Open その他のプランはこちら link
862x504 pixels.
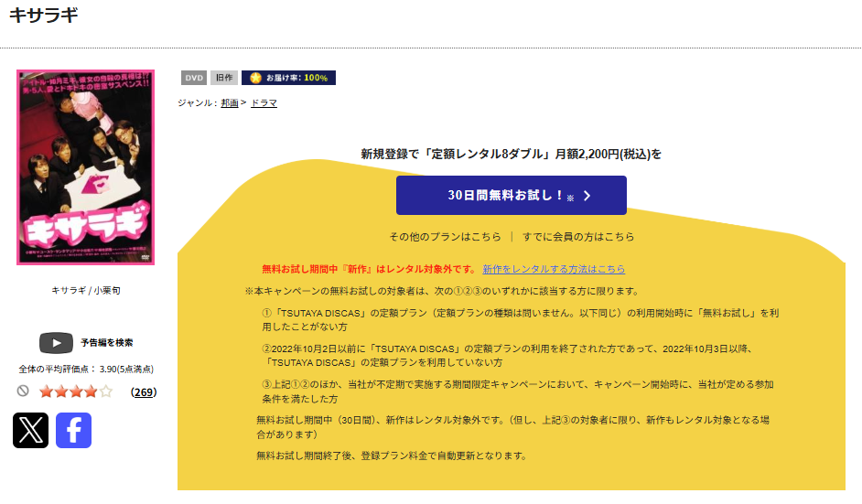[x=446, y=237]
